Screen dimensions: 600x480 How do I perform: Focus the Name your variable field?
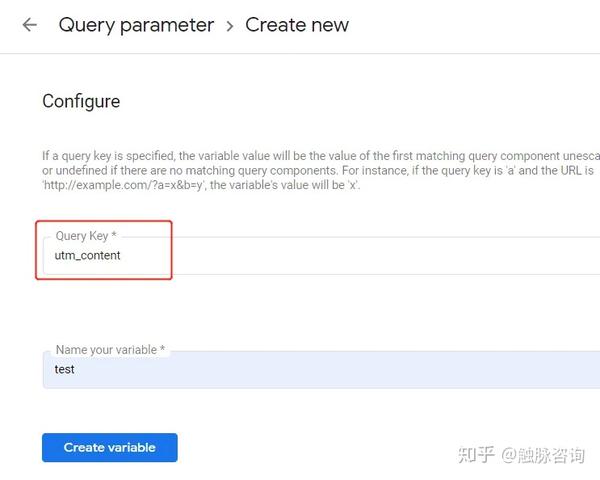point(321,370)
